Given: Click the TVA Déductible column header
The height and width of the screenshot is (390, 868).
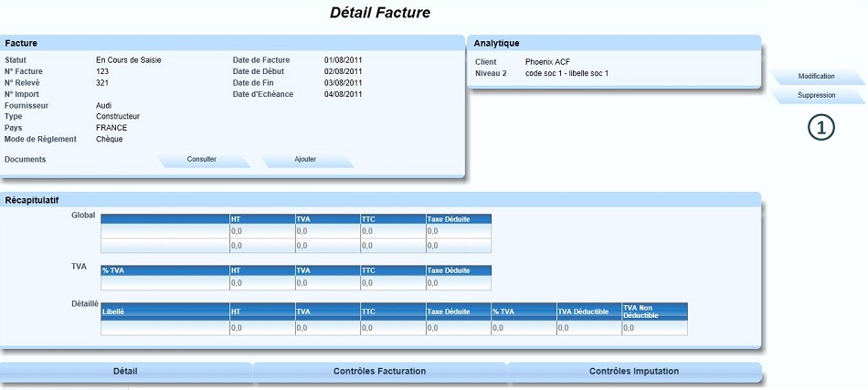Looking at the screenshot, I should coord(588,311).
